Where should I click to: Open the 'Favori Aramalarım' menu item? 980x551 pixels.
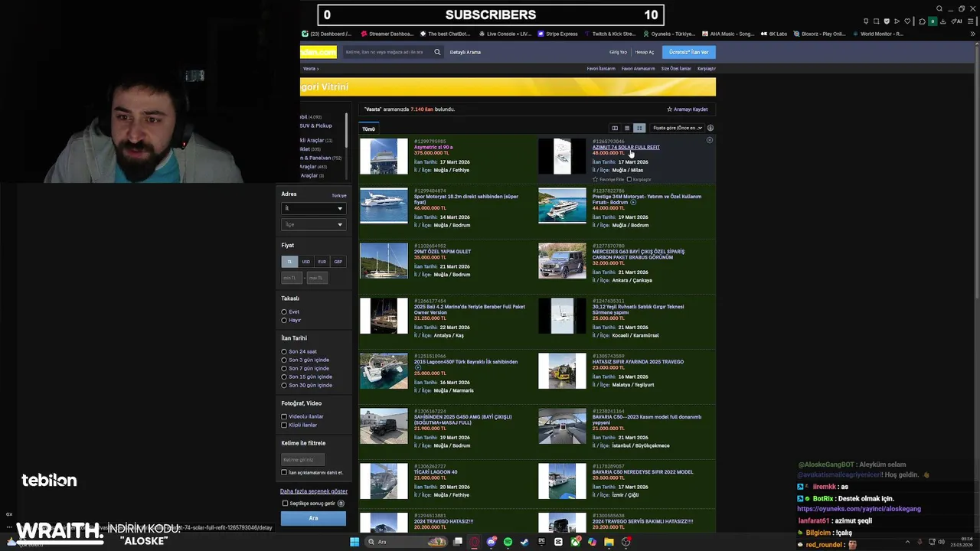pos(638,69)
